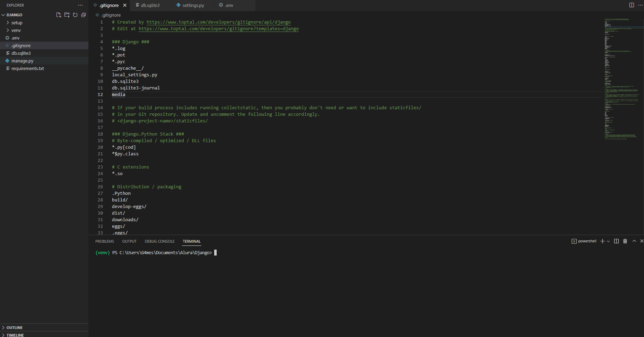
Task: Kill the terminal with the trash icon
Action: tap(625, 241)
